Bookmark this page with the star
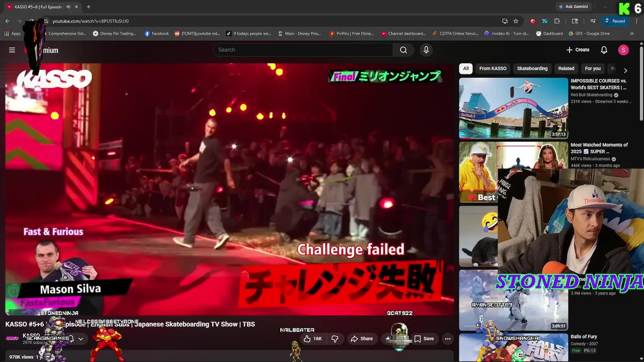 (516, 21)
